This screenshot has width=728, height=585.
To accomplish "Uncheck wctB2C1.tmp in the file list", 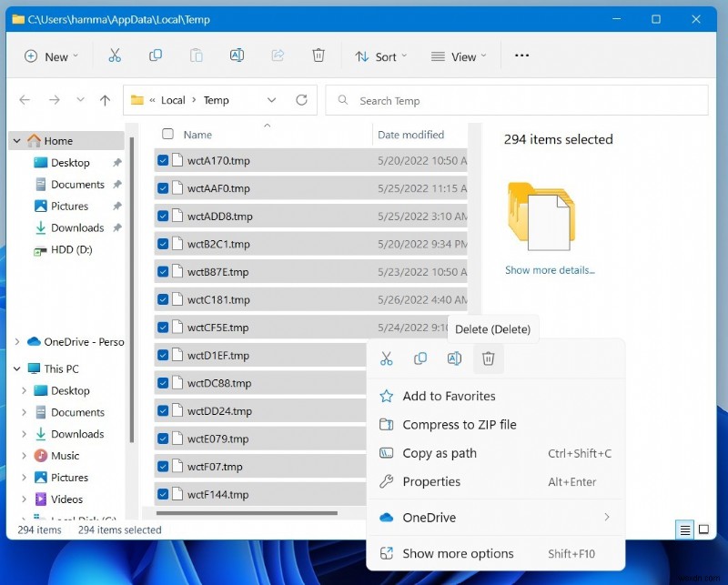I will click(164, 243).
